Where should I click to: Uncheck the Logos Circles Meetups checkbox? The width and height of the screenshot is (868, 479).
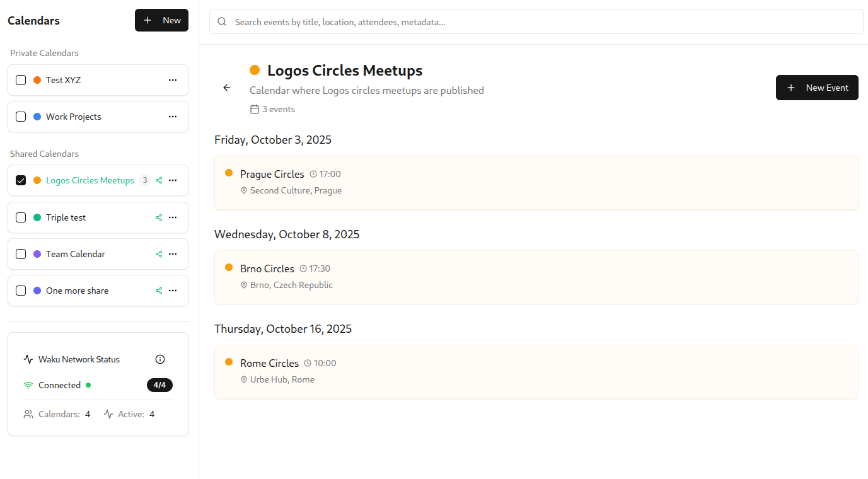(21, 180)
